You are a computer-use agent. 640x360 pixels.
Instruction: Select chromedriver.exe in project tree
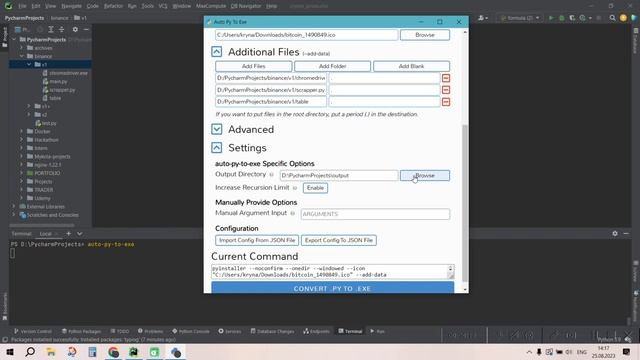click(x=65, y=73)
